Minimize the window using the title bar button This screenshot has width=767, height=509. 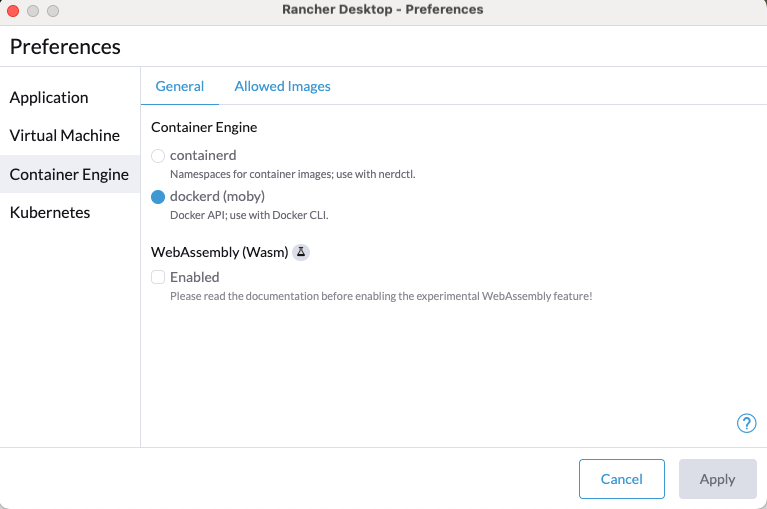coord(33,10)
